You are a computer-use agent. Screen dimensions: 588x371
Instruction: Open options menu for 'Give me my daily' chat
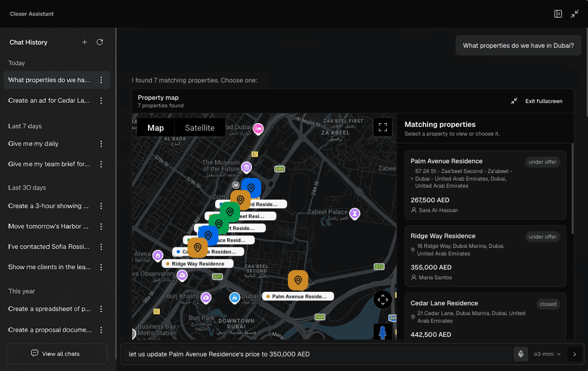(x=101, y=144)
